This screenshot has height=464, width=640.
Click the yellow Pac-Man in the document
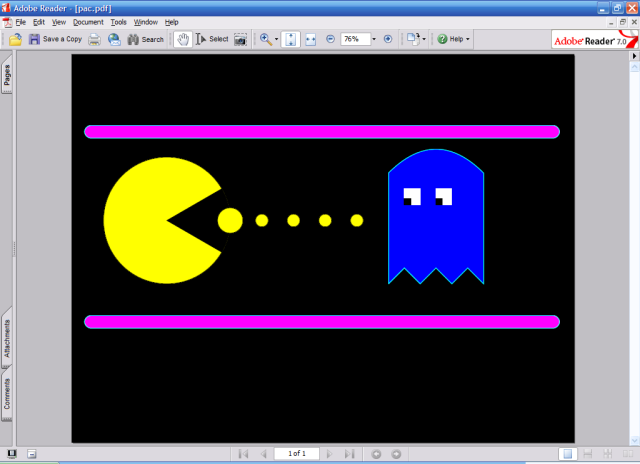point(163,220)
